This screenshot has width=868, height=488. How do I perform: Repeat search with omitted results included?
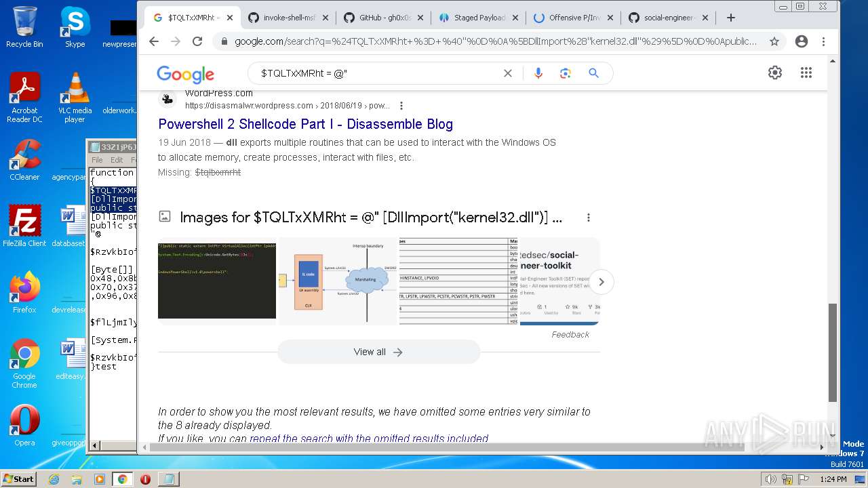369,439
